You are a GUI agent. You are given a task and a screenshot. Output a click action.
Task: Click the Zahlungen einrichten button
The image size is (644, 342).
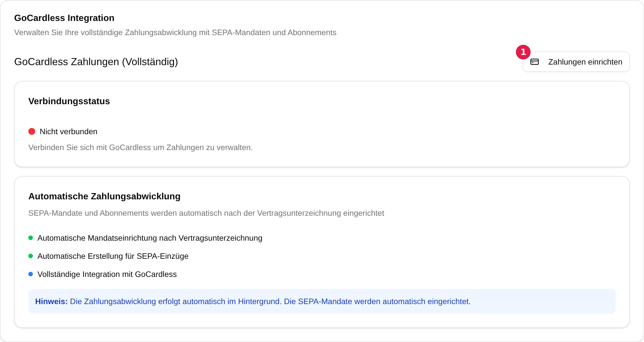tap(576, 62)
